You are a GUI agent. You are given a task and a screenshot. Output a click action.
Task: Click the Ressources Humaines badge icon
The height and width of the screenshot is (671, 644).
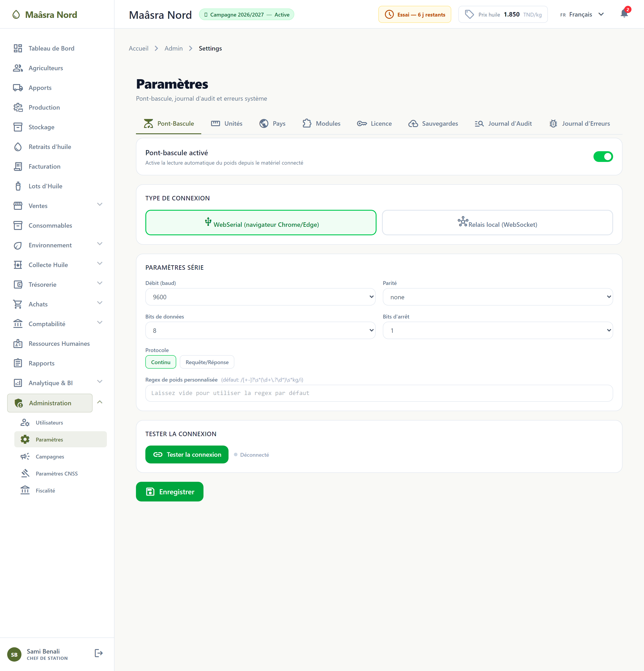coord(18,344)
